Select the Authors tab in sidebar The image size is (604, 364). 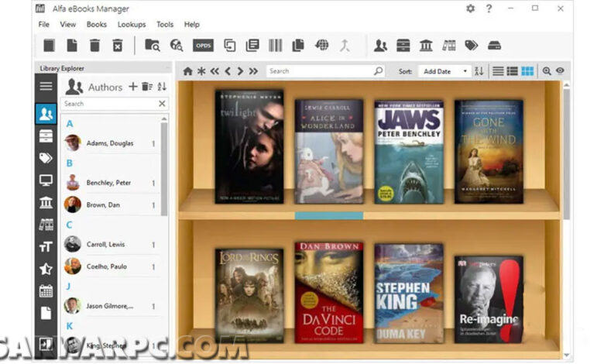click(x=46, y=114)
